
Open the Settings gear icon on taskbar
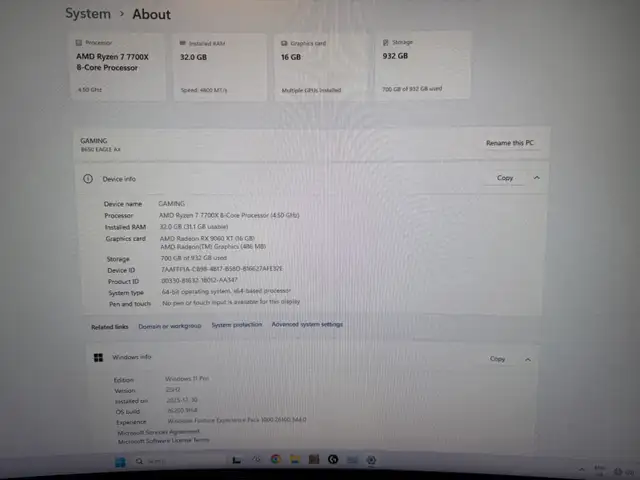(371, 460)
